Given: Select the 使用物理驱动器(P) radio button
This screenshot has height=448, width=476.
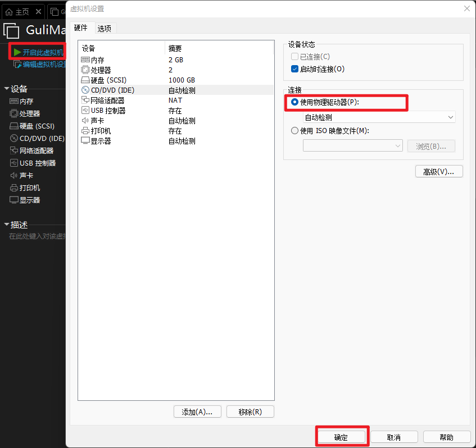Looking at the screenshot, I should 294,102.
